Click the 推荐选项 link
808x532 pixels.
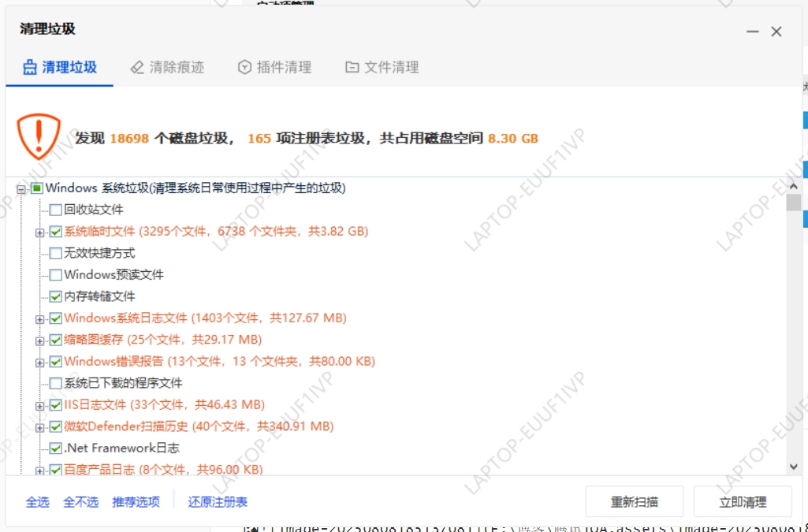[136, 502]
